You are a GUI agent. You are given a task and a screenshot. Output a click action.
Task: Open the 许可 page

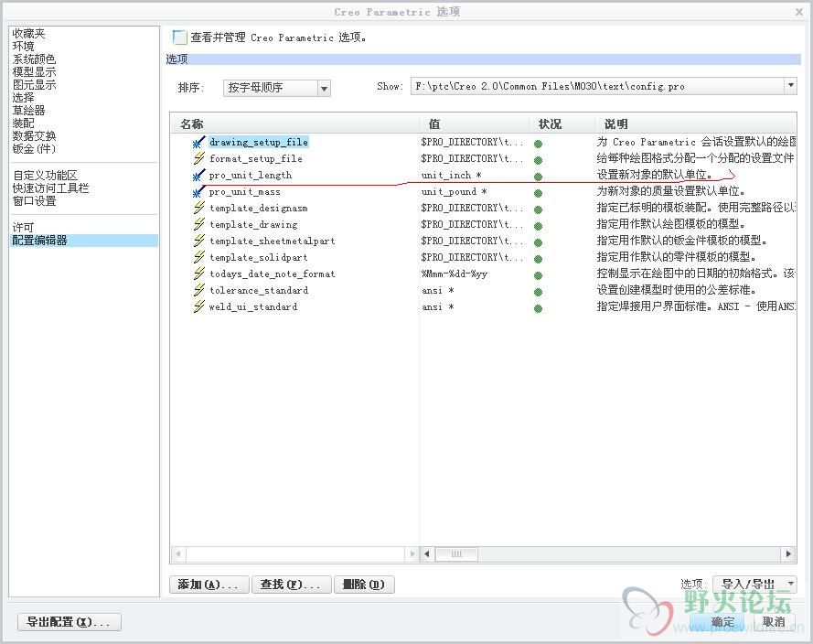pyautogui.click(x=24, y=227)
